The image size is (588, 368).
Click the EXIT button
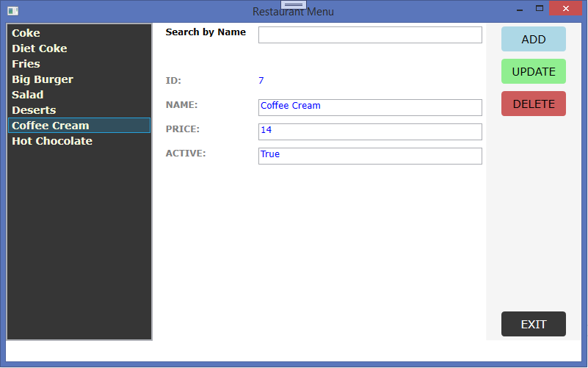coord(534,324)
